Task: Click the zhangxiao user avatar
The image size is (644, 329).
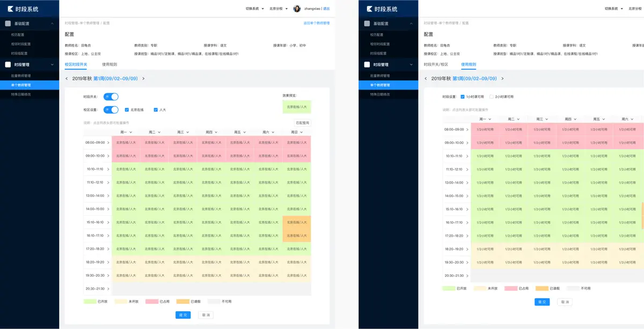Action: coord(297,9)
